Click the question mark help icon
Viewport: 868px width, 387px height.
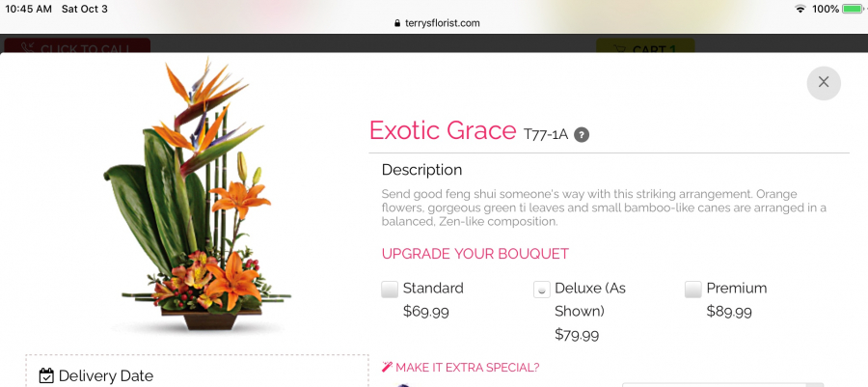click(582, 134)
